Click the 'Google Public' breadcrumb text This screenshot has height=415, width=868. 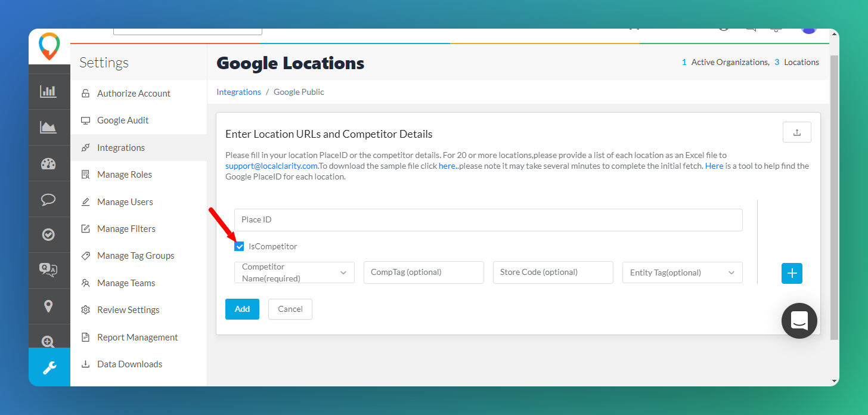click(299, 92)
